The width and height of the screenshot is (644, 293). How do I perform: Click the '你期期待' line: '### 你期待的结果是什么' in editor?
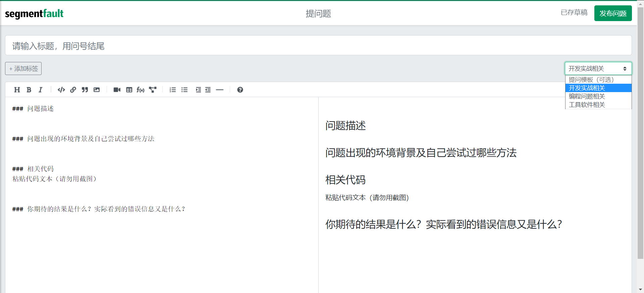pos(99,209)
